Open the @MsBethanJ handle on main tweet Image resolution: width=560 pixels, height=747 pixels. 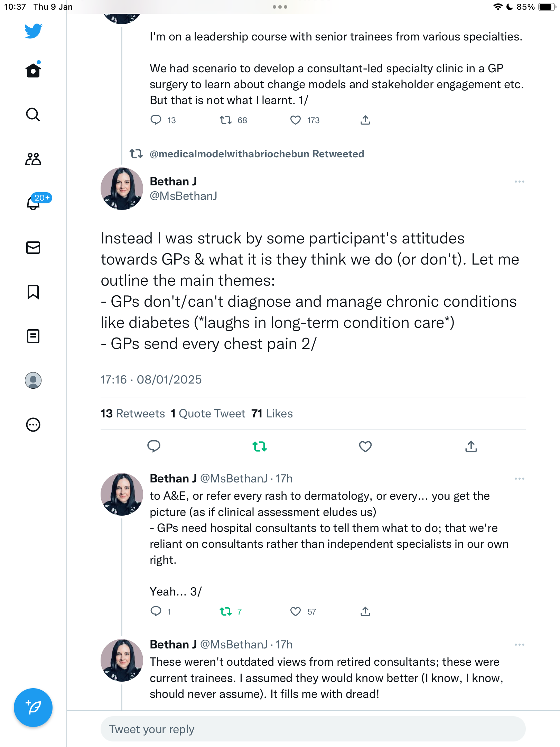tap(184, 196)
